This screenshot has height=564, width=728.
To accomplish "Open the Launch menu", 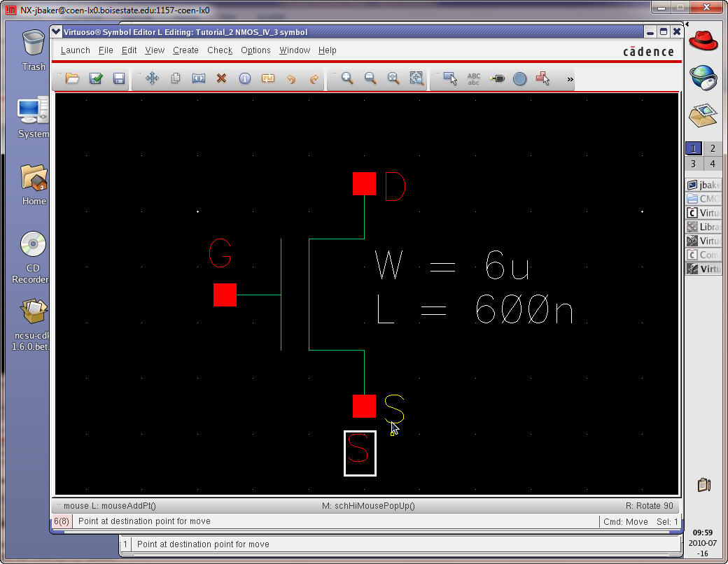I will pos(75,50).
